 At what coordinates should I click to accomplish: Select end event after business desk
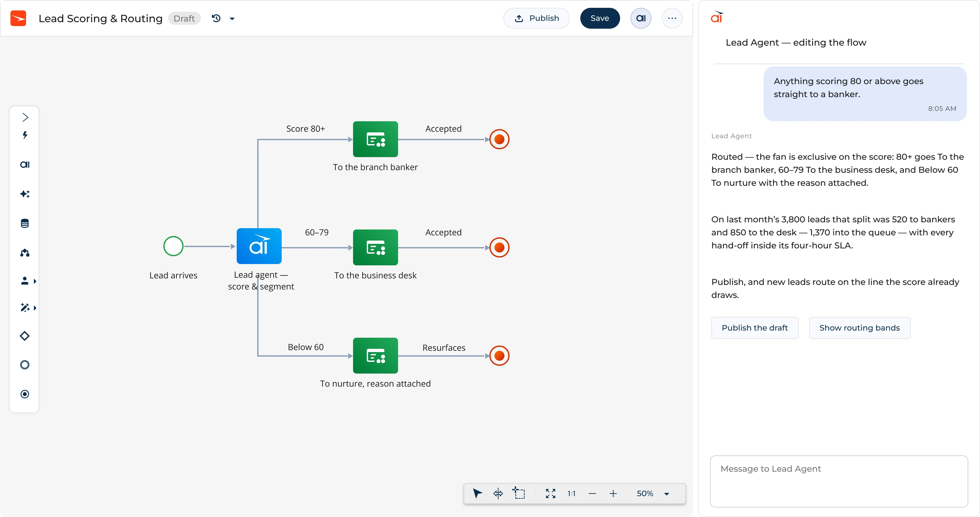coord(499,248)
